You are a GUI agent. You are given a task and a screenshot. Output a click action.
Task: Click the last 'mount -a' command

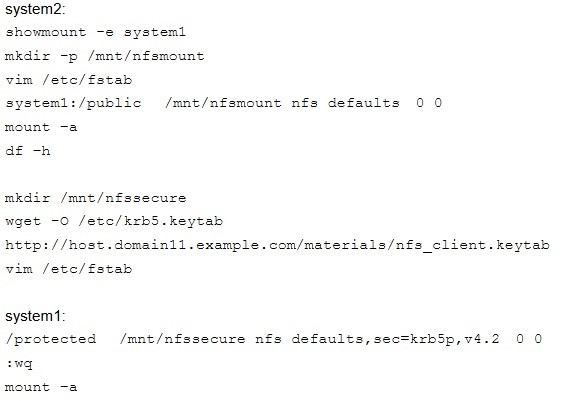click(41, 387)
